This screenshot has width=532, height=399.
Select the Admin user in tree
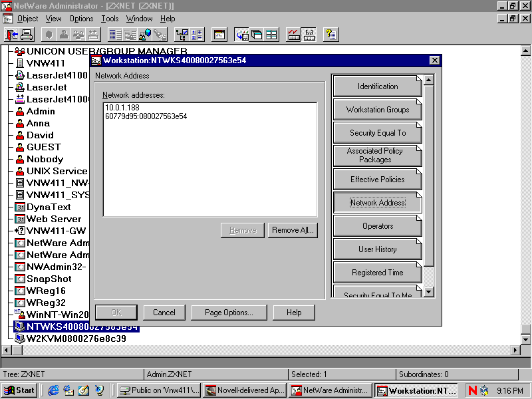[41, 111]
